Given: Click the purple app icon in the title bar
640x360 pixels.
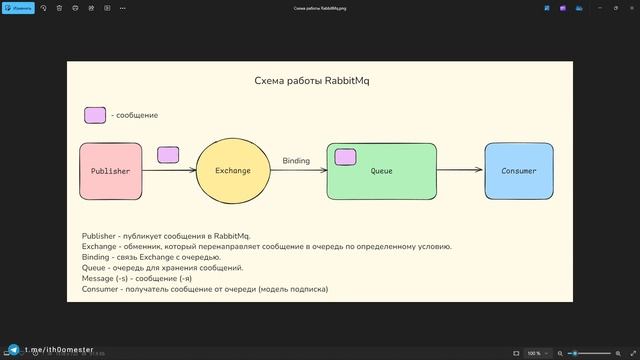Looking at the screenshot, I should (563, 8).
